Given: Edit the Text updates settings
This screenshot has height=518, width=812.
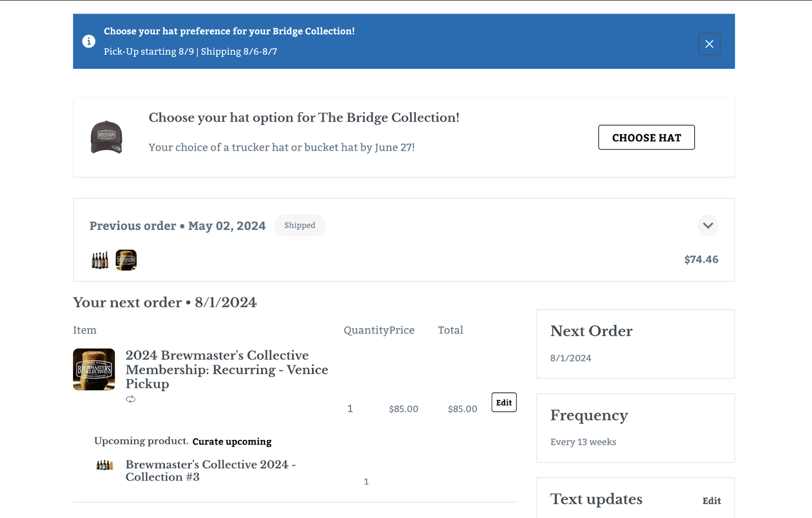Looking at the screenshot, I should pos(711,501).
